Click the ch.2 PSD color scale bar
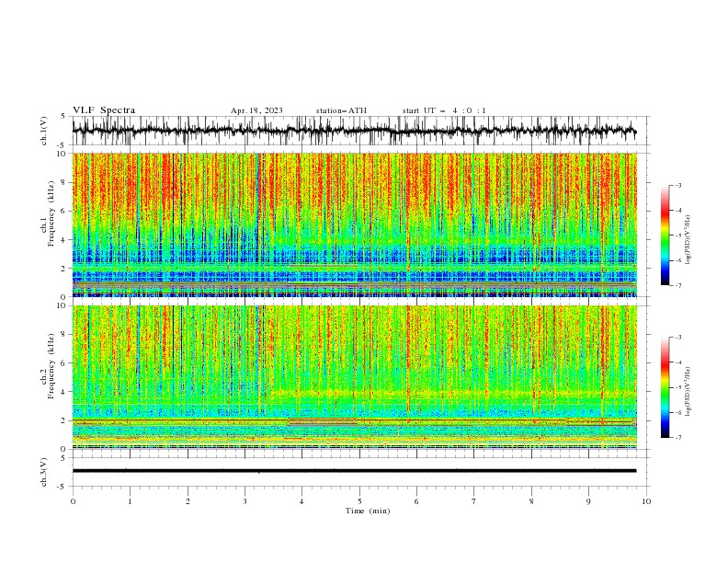Image resolution: width=728 pixels, height=563 pixels. tap(665, 387)
